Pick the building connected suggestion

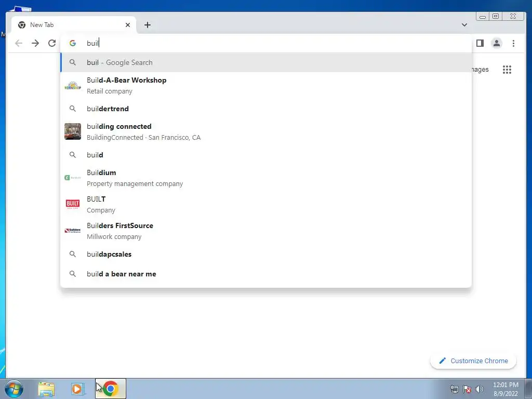tap(265, 131)
